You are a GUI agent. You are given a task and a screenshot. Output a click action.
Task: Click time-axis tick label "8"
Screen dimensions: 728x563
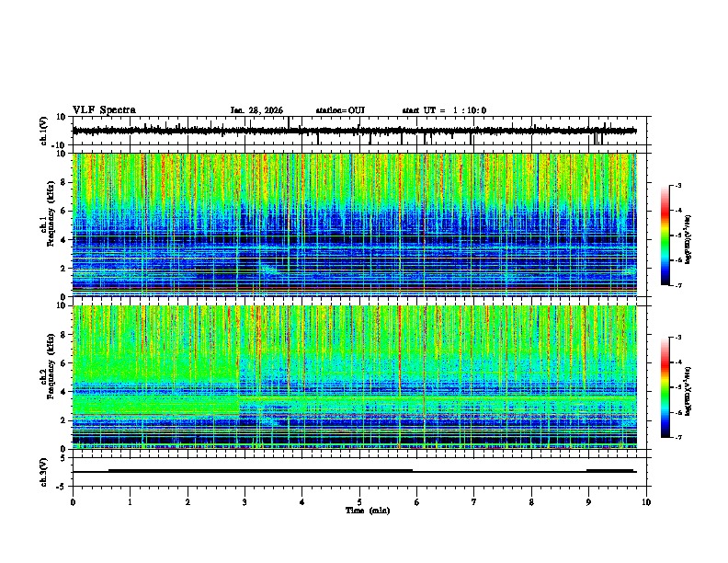tap(531, 502)
